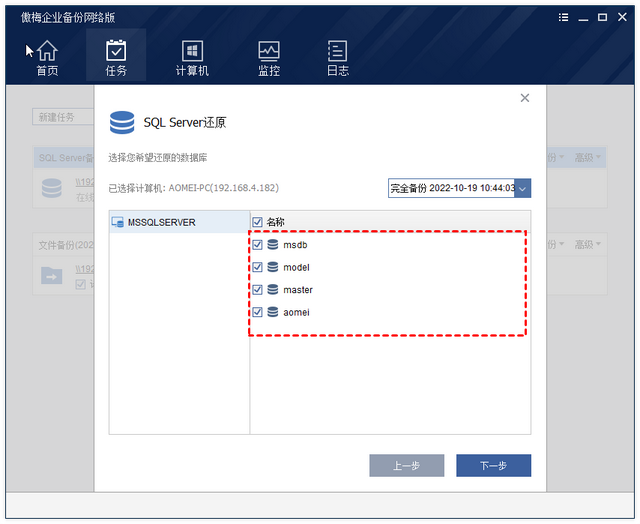
Task: Open the 新建任务 dropdown in background
Action: pos(63,117)
